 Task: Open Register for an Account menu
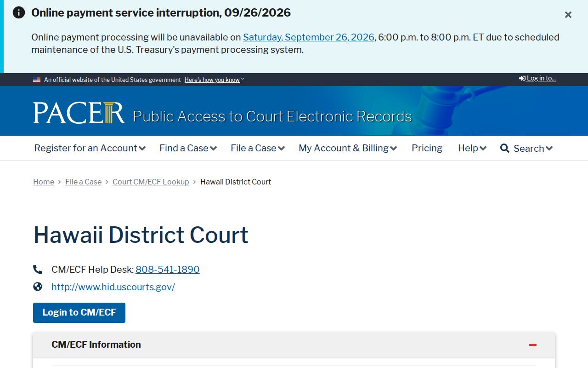tap(90, 148)
